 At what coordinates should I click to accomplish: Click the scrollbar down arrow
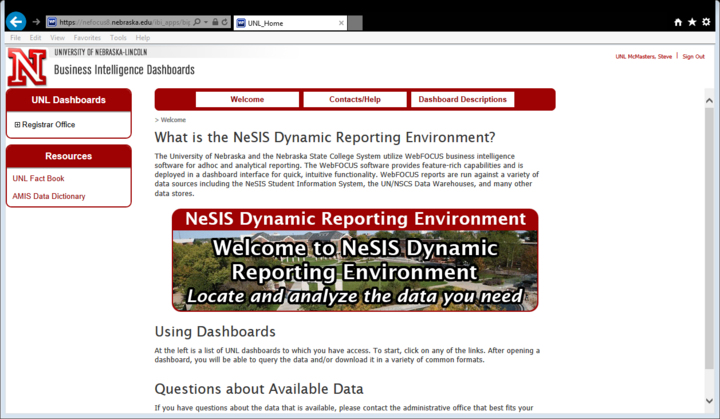(x=709, y=401)
